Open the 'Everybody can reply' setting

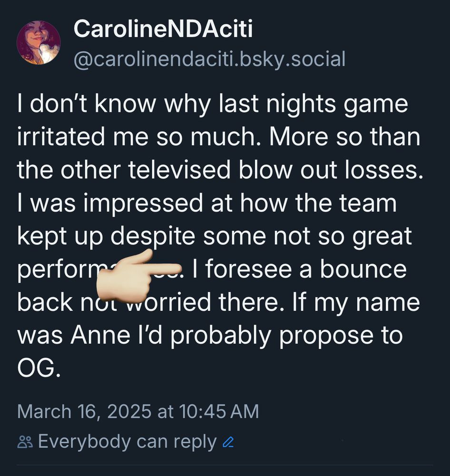tap(127, 442)
